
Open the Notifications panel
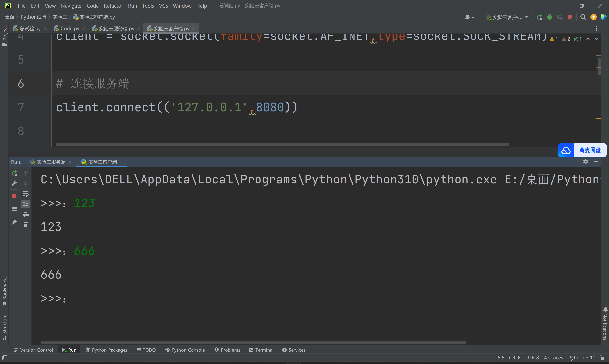pyautogui.click(x=605, y=324)
